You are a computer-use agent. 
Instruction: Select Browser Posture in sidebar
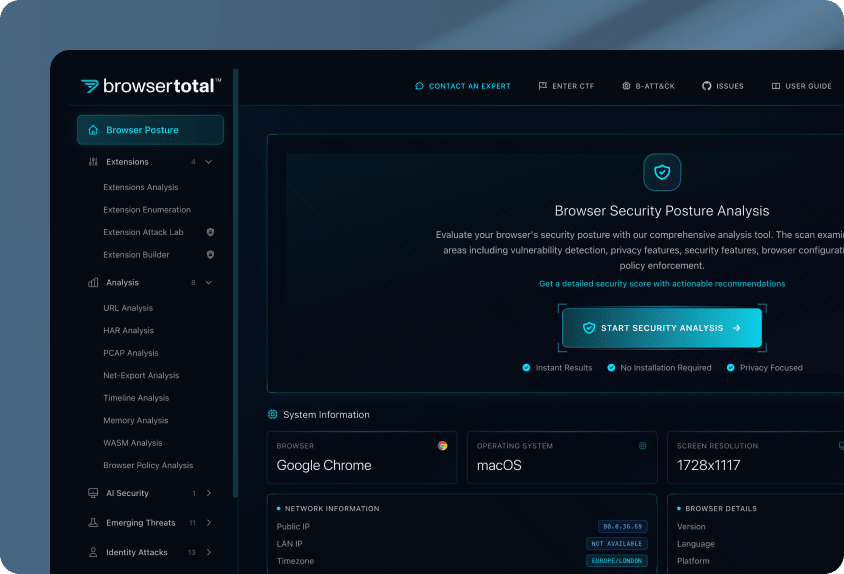(150, 130)
